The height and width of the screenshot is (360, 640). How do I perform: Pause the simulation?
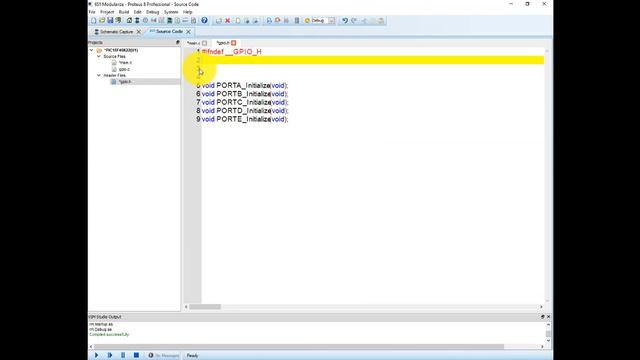click(123, 356)
